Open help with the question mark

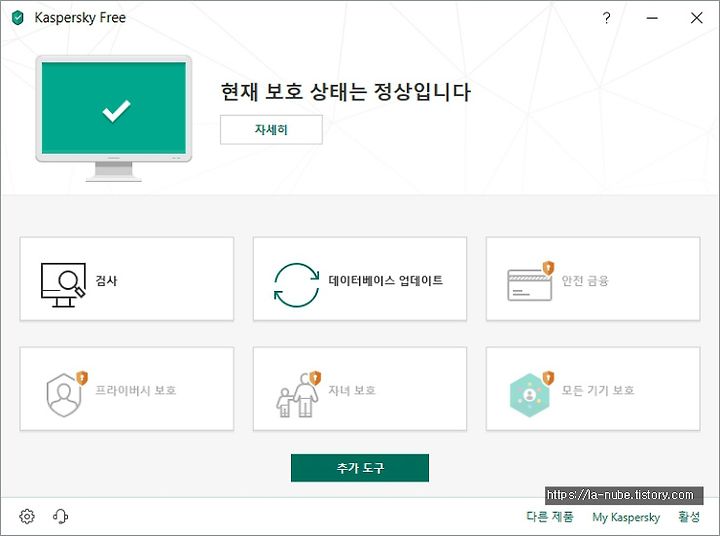pyautogui.click(x=606, y=18)
